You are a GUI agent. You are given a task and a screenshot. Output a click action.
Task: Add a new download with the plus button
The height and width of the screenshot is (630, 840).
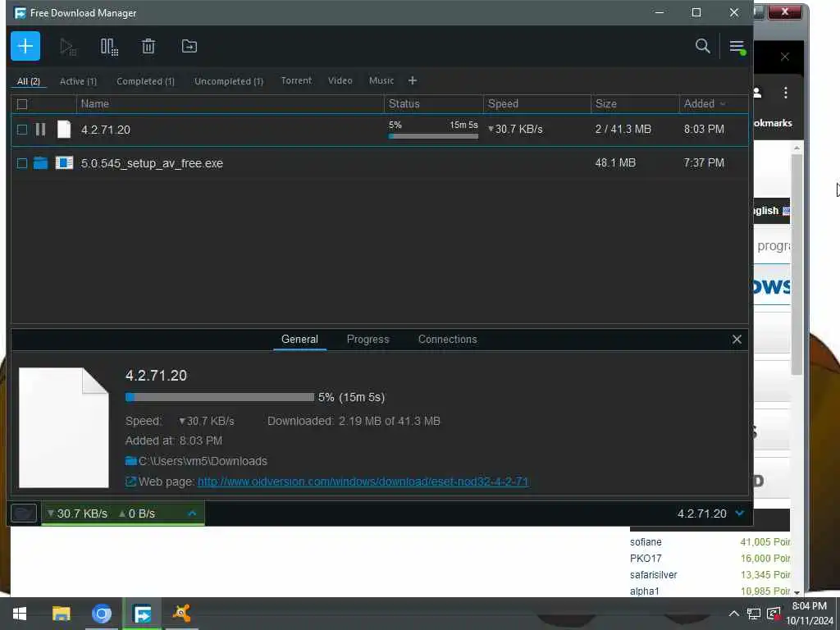click(25, 46)
